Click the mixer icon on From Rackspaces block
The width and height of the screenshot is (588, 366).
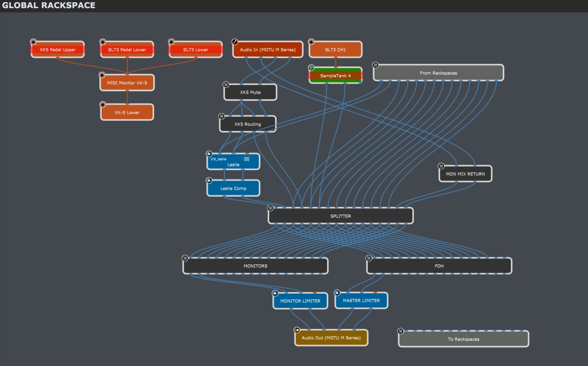pos(375,65)
